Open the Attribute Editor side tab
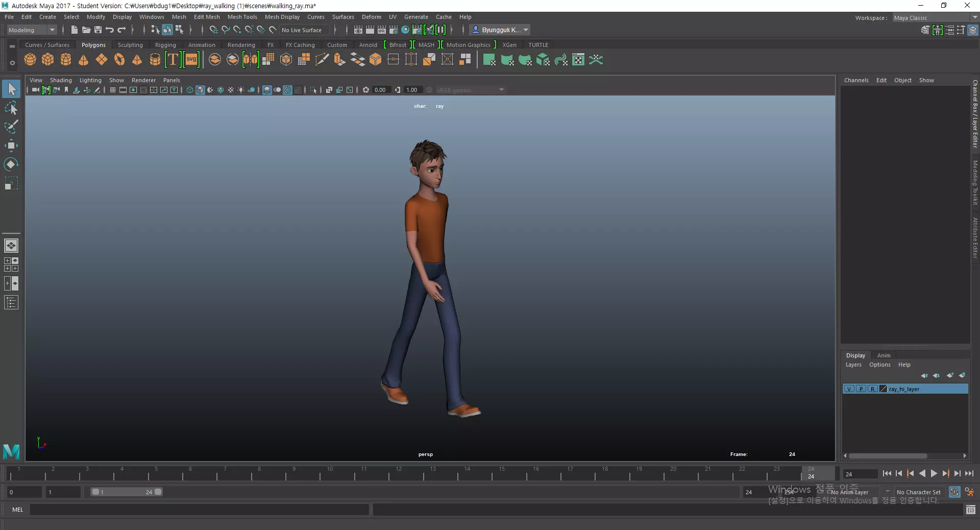This screenshot has width=980, height=530. pos(975,238)
